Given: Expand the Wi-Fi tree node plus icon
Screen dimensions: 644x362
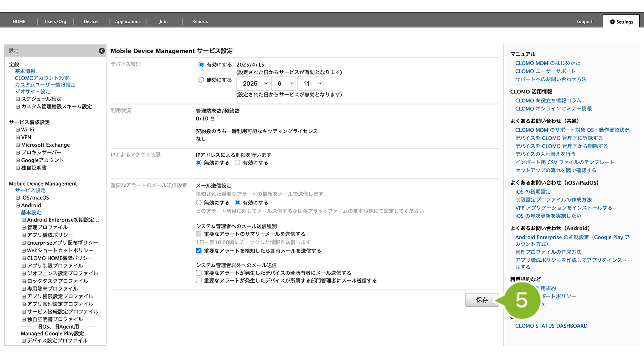Looking at the screenshot, I should coord(18,130).
